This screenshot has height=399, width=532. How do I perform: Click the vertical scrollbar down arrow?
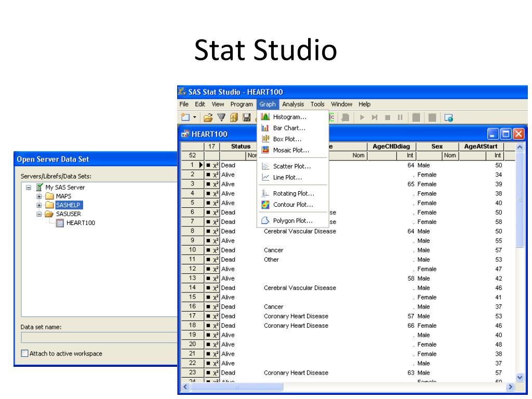[x=520, y=377]
